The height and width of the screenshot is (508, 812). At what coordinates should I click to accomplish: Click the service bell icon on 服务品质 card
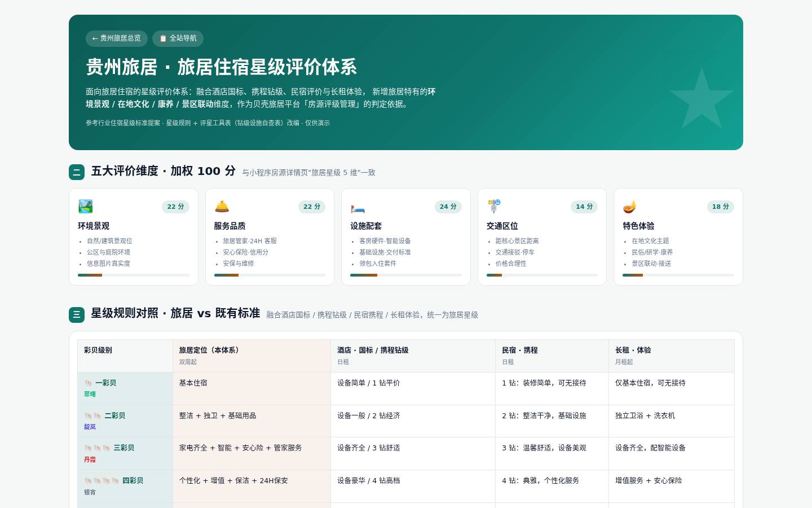click(222, 207)
